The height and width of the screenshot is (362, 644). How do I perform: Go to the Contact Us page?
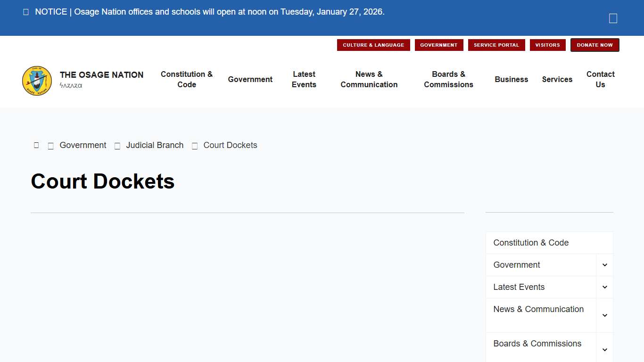point(600,79)
